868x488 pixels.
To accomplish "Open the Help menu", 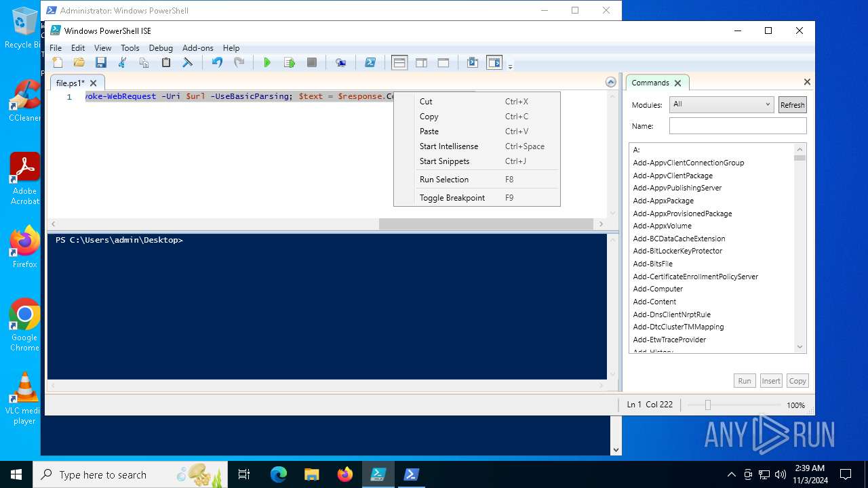I will pos(231,48).
